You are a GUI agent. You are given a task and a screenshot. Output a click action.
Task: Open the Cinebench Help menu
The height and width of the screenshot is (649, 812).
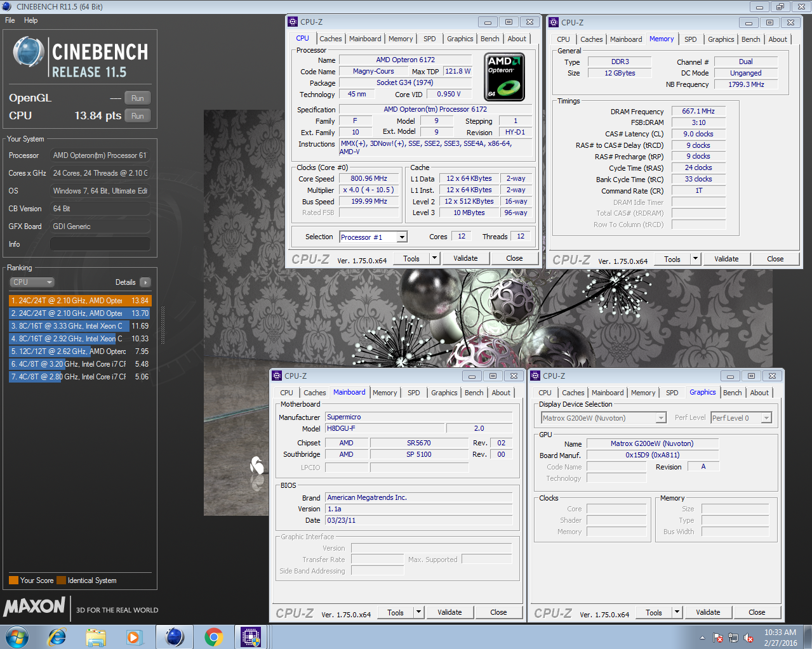coord(30,20)
